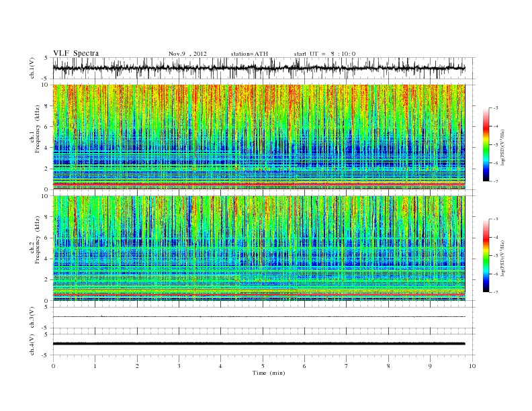Click the "station=ATH" header label
This screenshot has width=532, height=411.
[249, 54]
